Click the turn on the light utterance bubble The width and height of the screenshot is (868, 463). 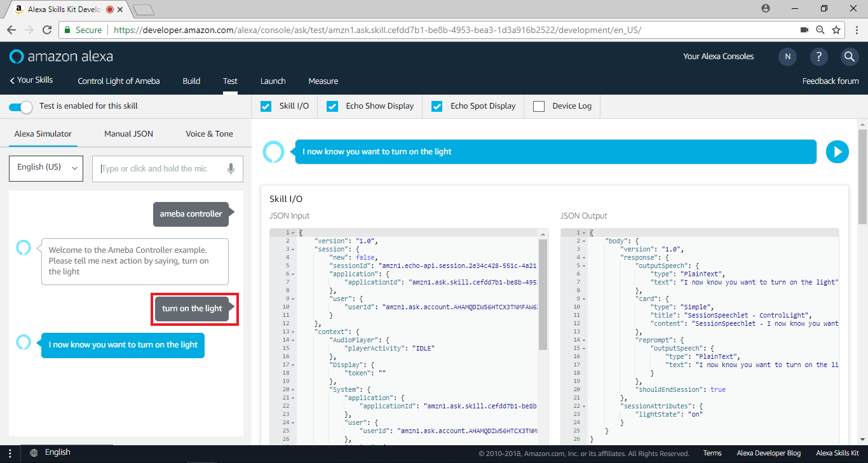(x=192, y=309)
